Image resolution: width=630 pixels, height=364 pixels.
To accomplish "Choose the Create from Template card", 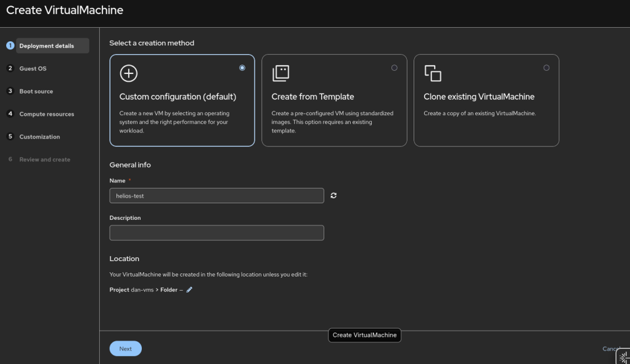I will click(x=334, y=100).
